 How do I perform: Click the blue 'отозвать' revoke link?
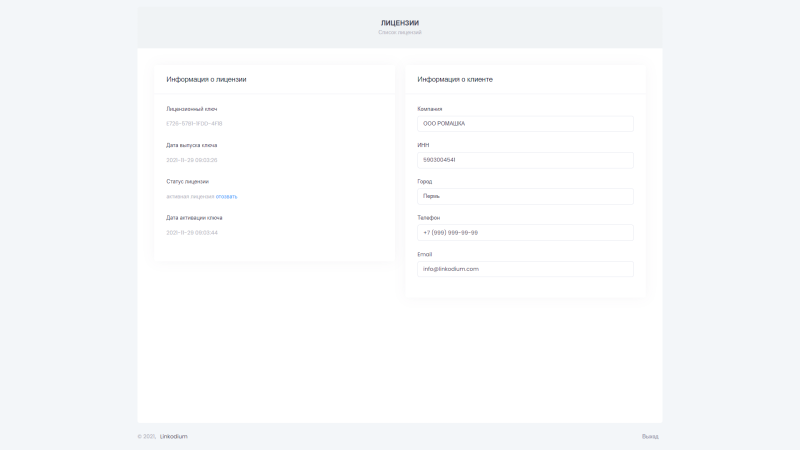[x=226, y=196]
